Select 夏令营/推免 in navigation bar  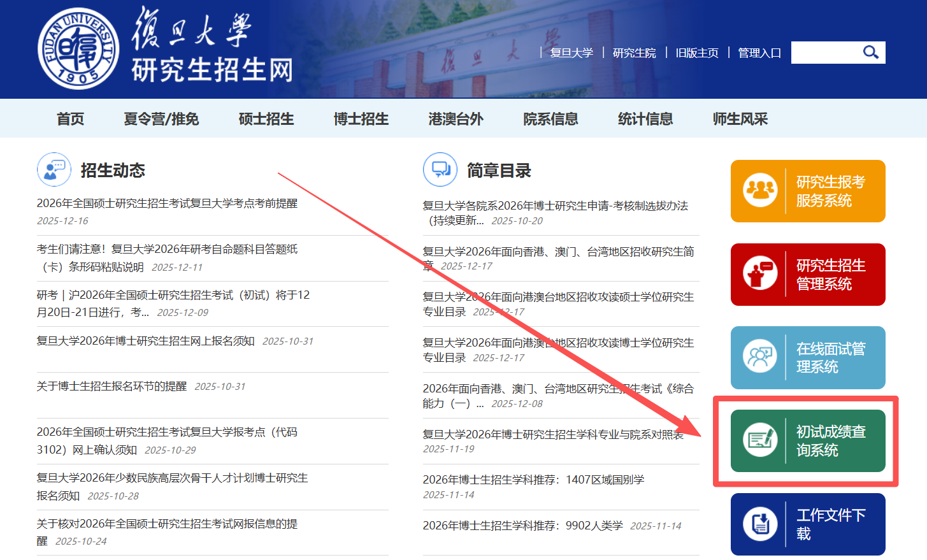click(x=161, y=119)
